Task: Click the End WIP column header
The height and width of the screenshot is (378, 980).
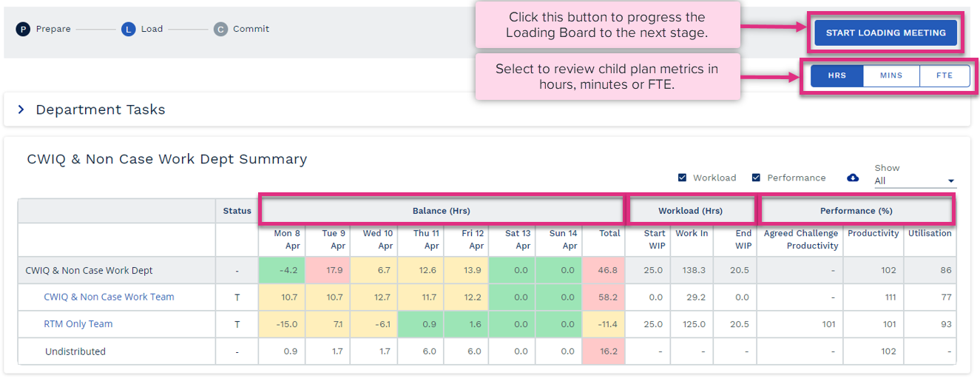Action: point(735,240)
